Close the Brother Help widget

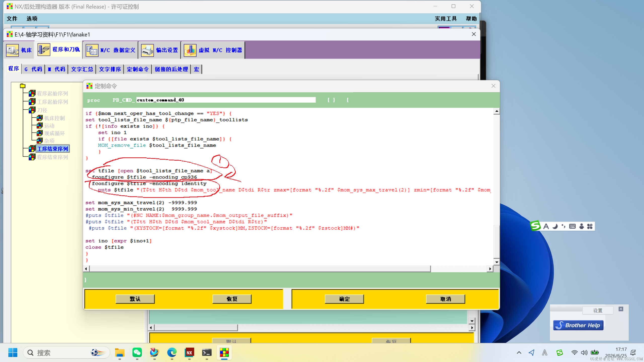pyautogui.click(x=621, y=309)
